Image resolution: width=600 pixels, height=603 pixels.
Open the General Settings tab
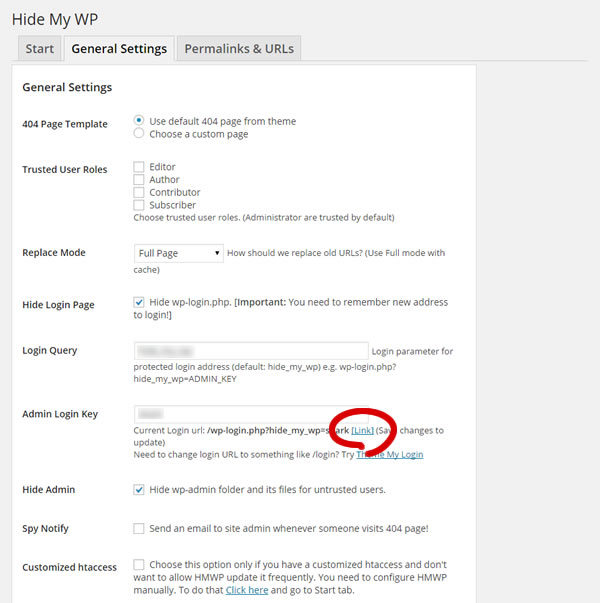coord(119,48)
